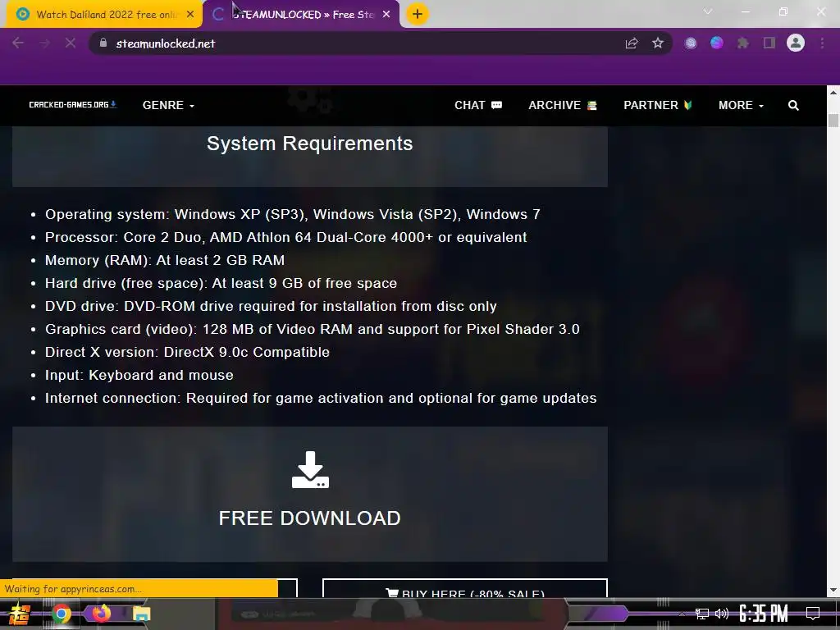Open the PARTNER menu item
The height and width of the screenshot is (630, 840).
[x=657, y=105]
